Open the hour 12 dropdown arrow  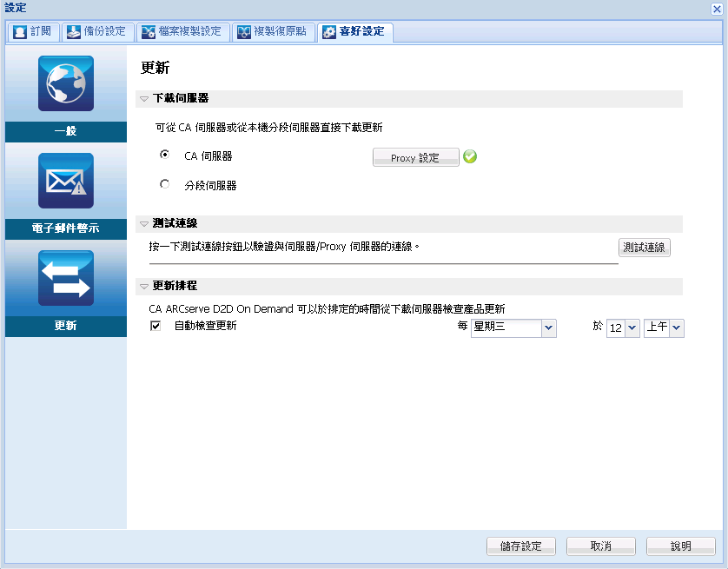tap(632, 328)
